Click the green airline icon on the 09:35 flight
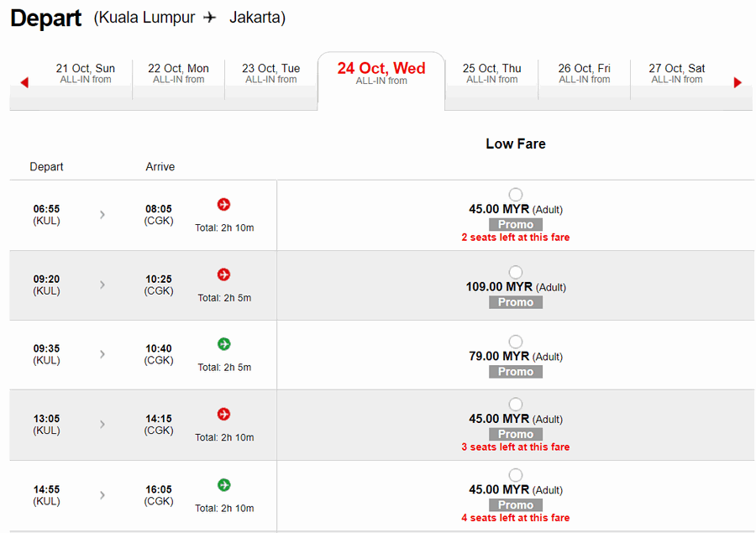 tap(223, 344)
